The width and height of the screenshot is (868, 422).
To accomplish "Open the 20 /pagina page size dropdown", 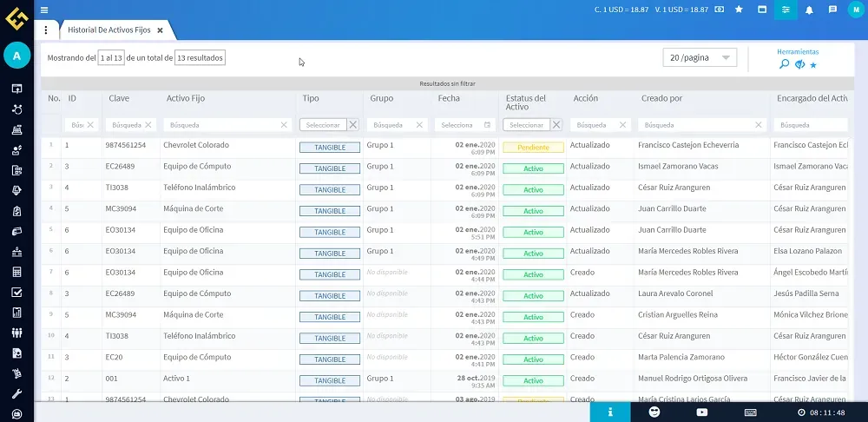I will [699, 57].
